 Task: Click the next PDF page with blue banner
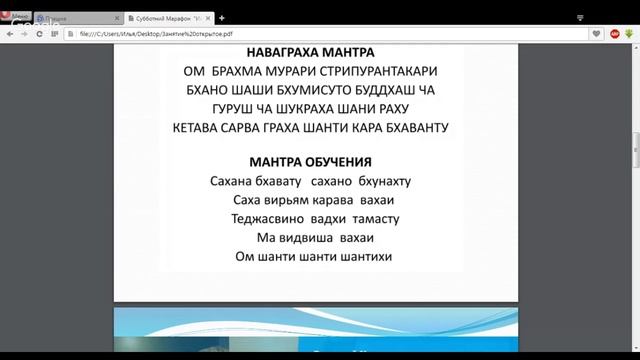316,330
